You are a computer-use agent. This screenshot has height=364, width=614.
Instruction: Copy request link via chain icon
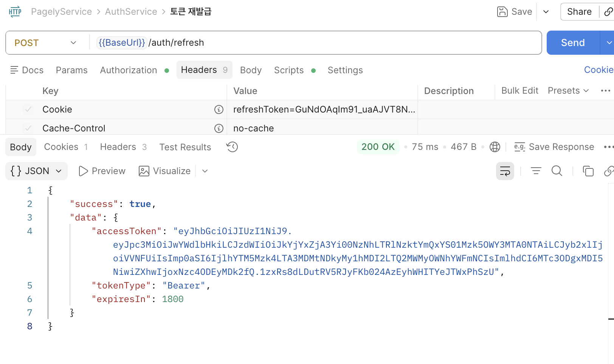pos(608,12)
